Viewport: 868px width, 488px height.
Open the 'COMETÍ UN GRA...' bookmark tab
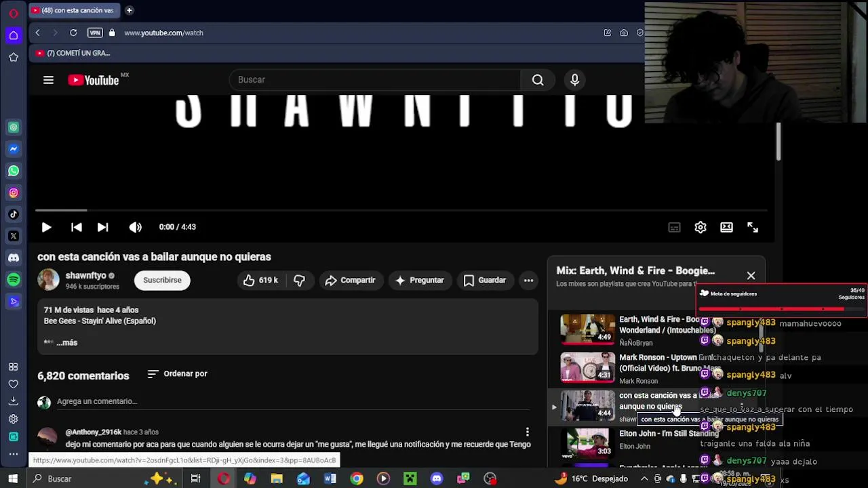pyautogui.click(x=73, y=53)
